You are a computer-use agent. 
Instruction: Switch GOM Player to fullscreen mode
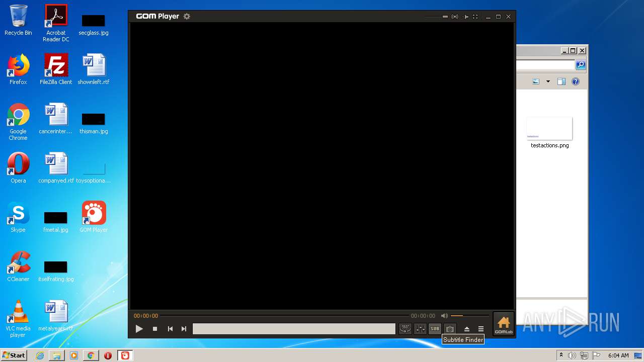(x=475, y=17)
